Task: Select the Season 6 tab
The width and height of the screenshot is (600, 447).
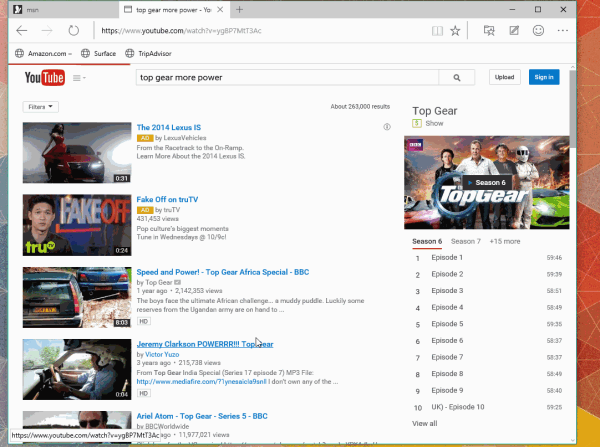Action: point(427,241)
